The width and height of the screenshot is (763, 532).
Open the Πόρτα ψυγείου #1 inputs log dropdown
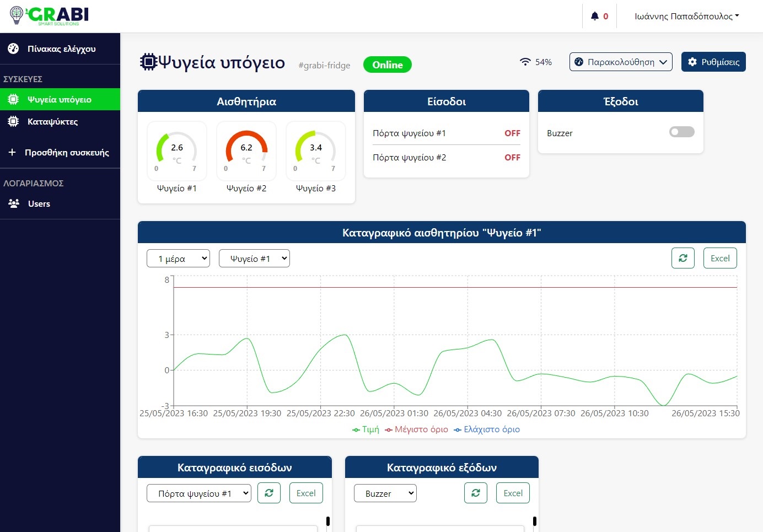[199, 493]
